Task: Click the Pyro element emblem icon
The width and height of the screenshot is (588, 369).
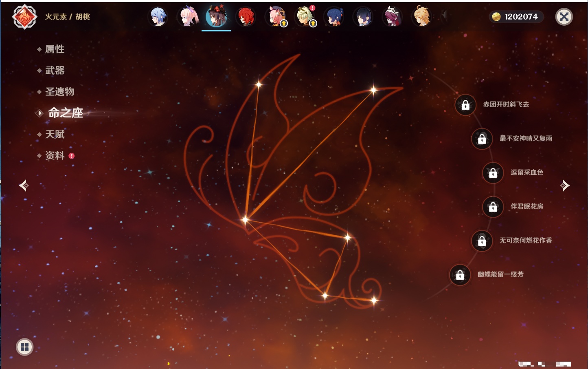Action: coord(24,17)
